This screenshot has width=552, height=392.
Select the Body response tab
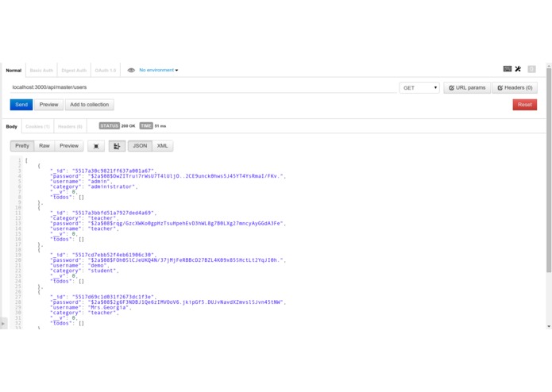pos(12,126)
